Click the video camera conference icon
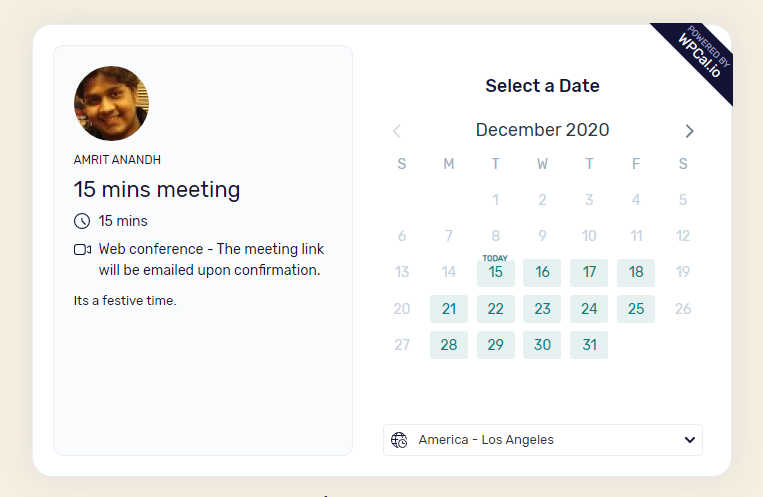This screenshot has height=497, width=763. 82,250
